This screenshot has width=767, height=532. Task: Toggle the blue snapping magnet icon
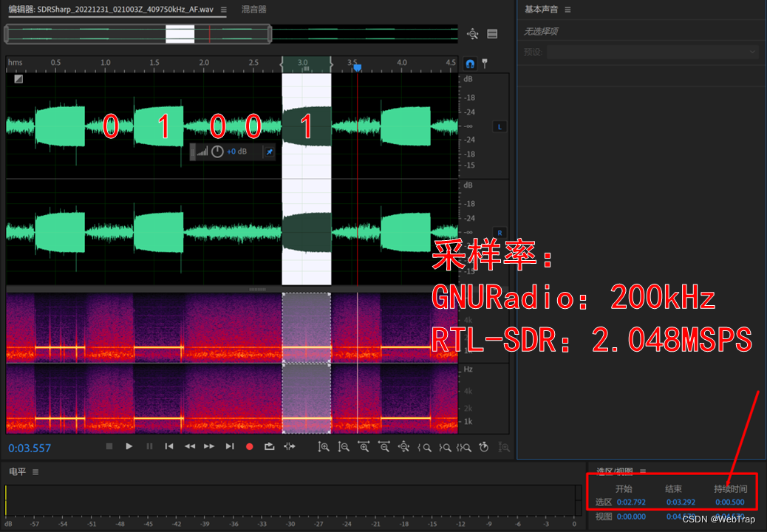470,64
